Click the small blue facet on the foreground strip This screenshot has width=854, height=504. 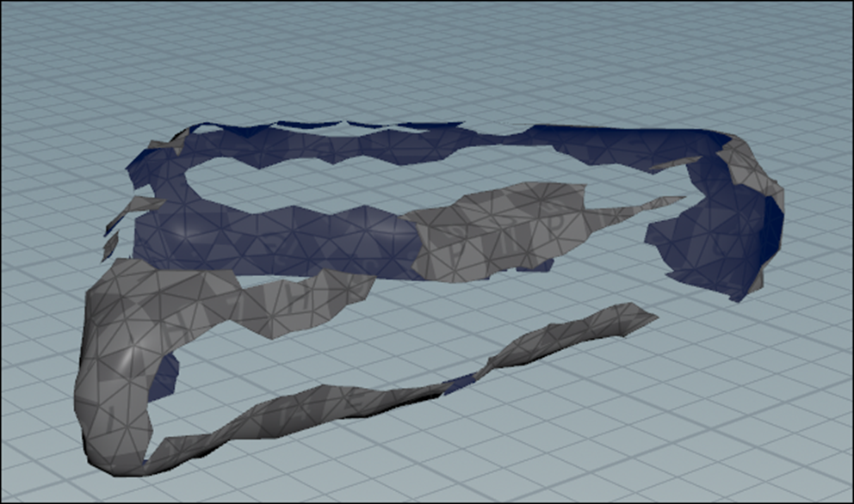[x=459, y=383]
